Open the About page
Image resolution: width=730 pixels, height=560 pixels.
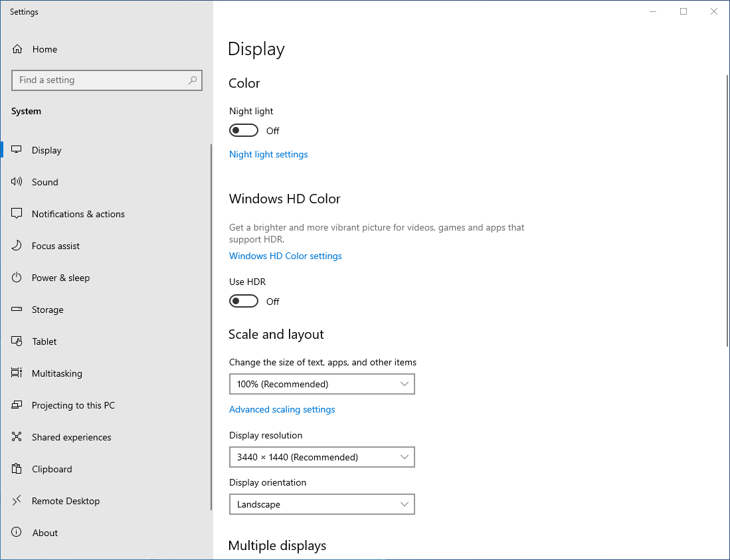[106, 533]
